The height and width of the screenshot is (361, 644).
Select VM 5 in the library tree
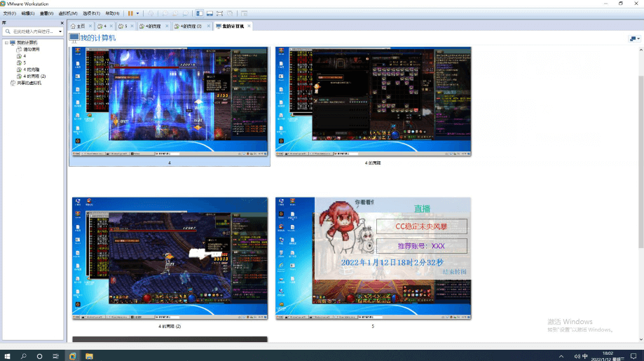[x=25, y=63]
